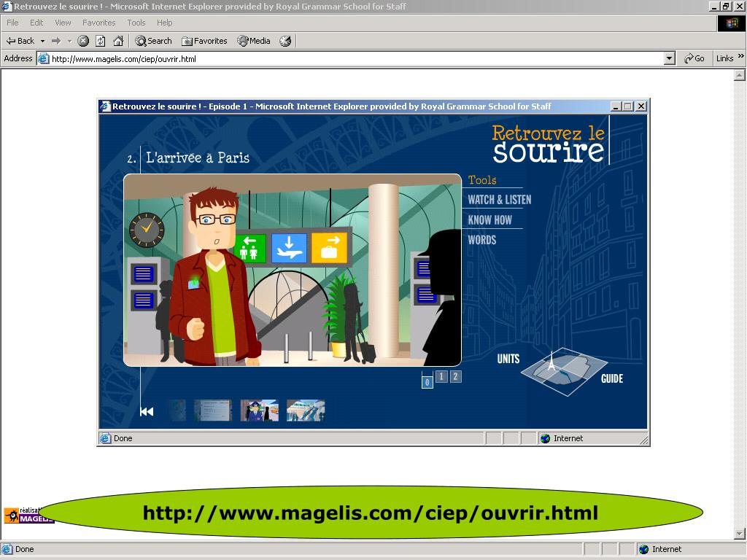
Task: Expand the address bar dropdown arrow
Action: point(670,58)
